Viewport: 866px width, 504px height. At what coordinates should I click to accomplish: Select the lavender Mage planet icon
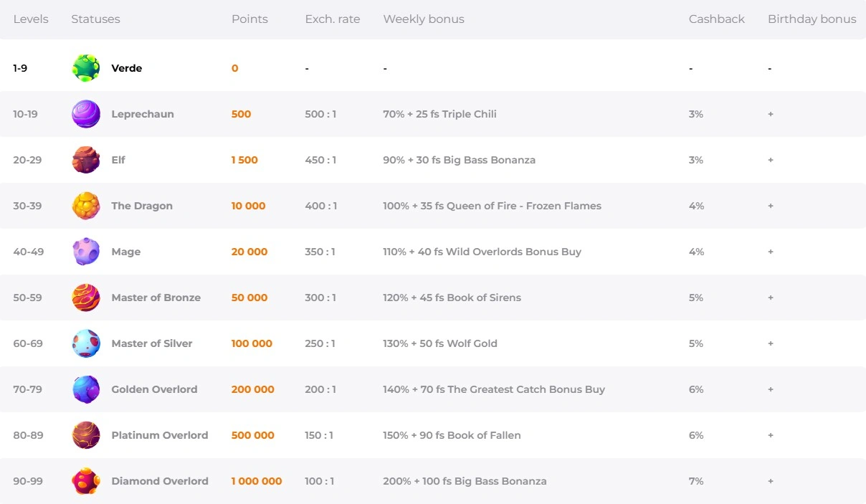(x=86, y=252)
